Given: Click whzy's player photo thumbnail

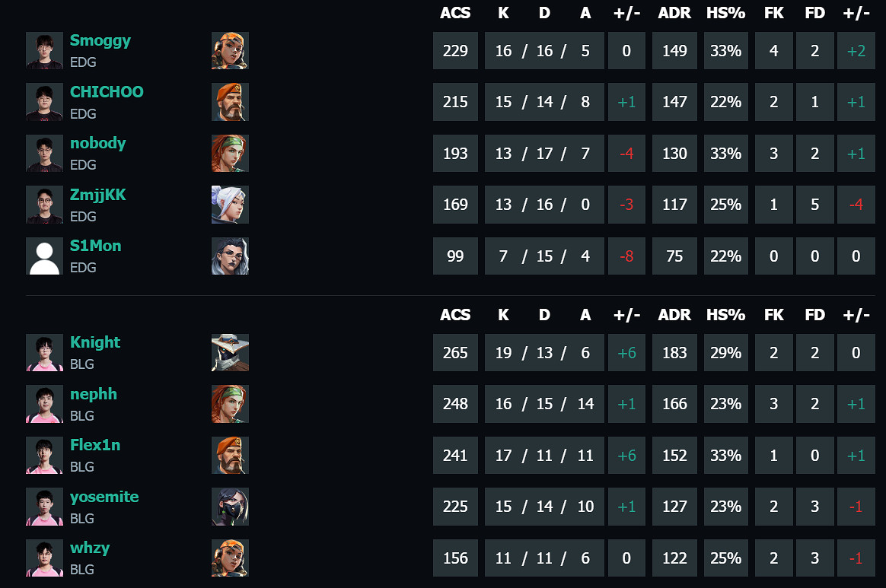Looking at the screenshot, I should click(x=44, y=558).
